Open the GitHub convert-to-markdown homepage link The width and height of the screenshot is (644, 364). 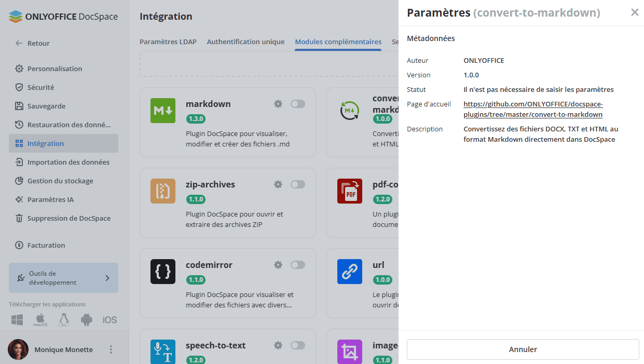tap(533, 109)
